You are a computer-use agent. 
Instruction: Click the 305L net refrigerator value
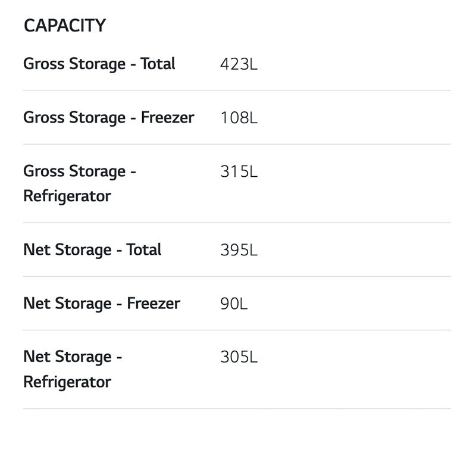(239, 357)
